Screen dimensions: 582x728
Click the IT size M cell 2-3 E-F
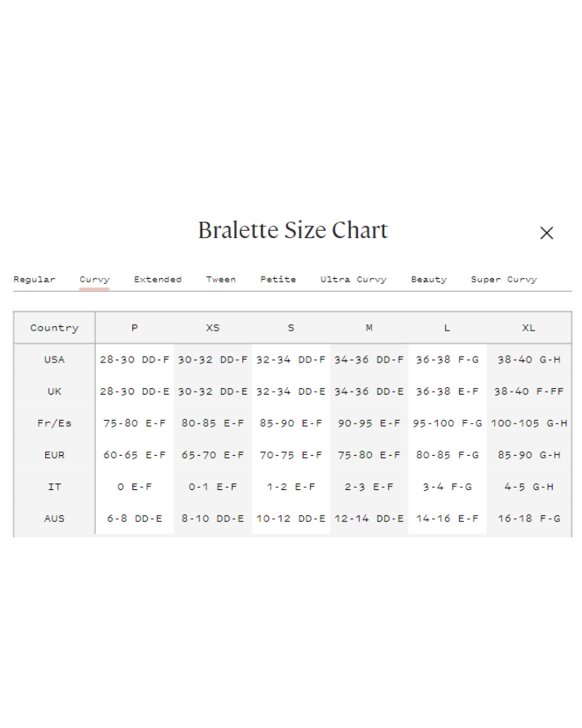pos(369,487)
